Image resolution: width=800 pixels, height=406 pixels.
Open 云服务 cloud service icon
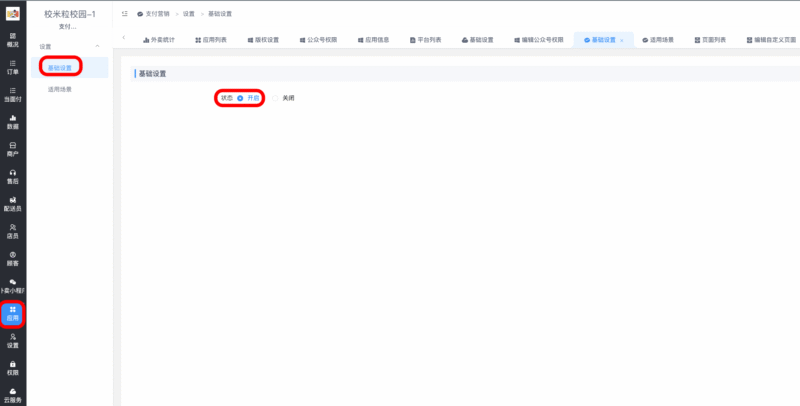(12, 394)
